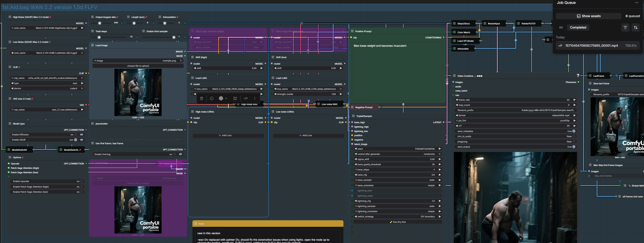Click the collapse node icon in toolbar

click(x=235, y=99)
